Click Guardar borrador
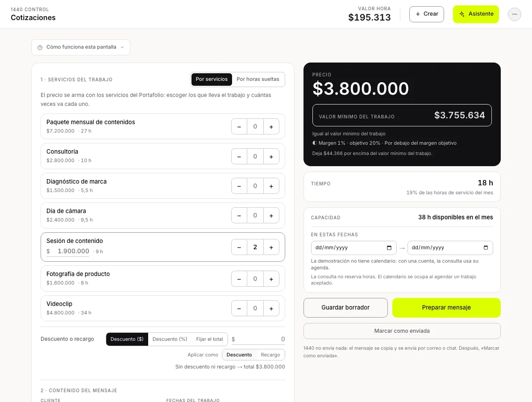532x402 pixels. (x=345, y=308)
